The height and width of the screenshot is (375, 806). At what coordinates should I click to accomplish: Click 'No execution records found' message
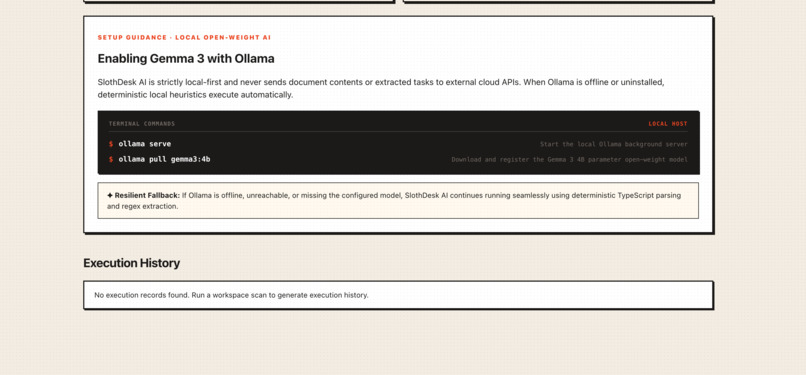pos(231,295)
